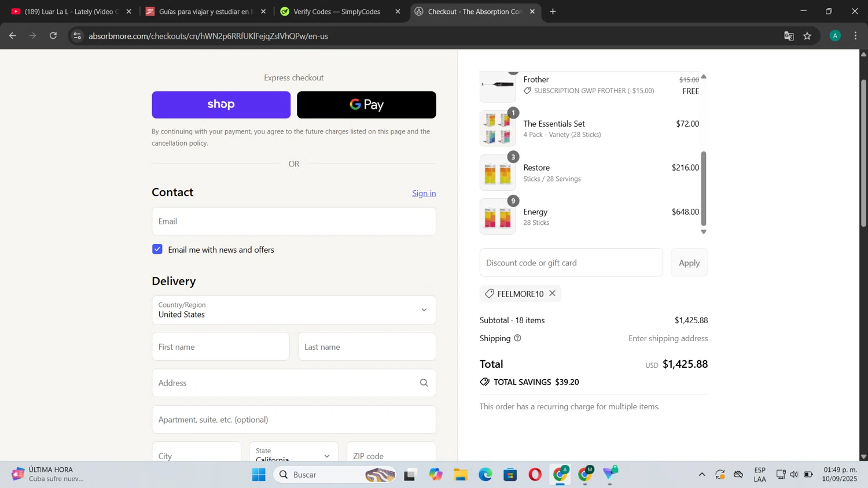
Task: Click the Subtotal amount $1,425.88
Action: click(x=691, y=320)
